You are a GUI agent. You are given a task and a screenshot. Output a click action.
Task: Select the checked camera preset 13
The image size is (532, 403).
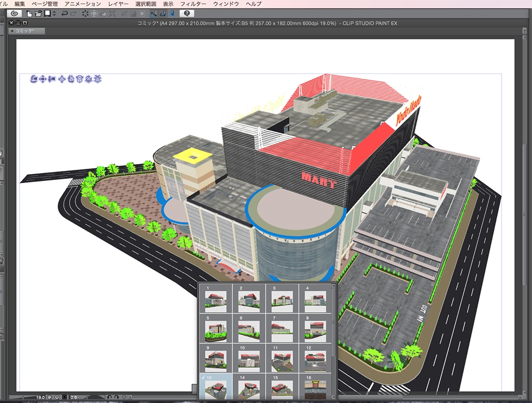(x=216, y=386)
